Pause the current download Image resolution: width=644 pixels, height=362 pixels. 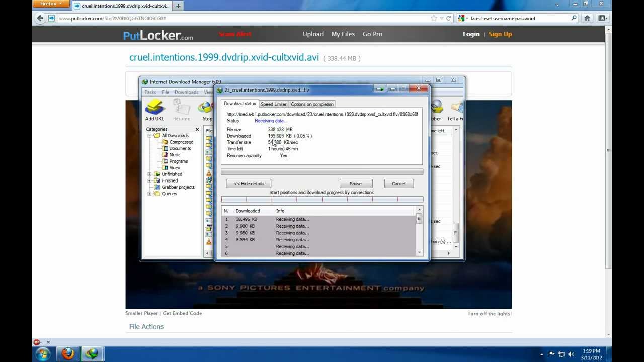click(356, 184)
